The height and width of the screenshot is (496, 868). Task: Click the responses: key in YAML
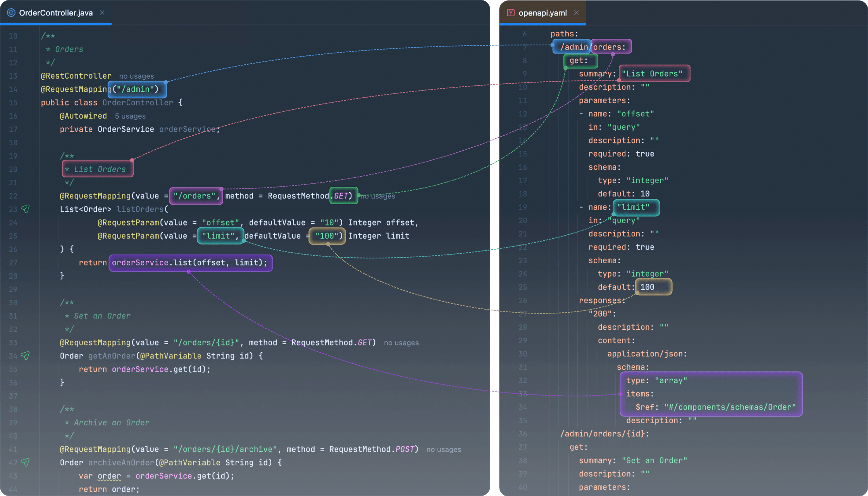click(602, 301)
